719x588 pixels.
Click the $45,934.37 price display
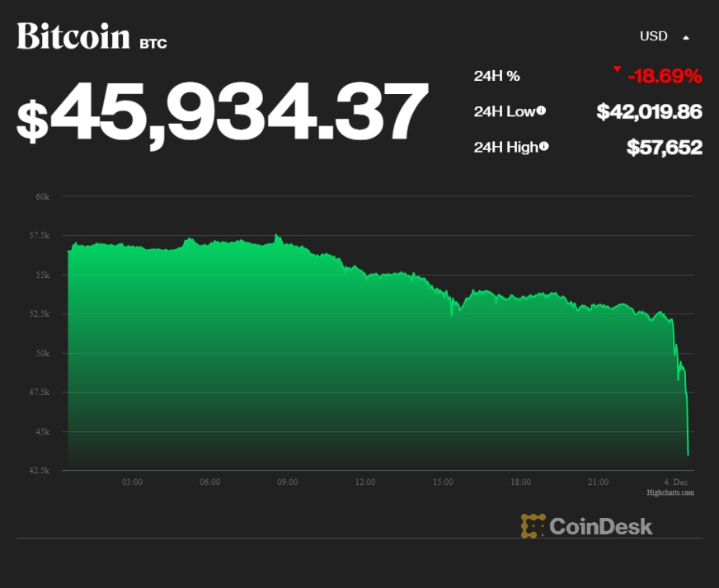pyautogui.click(x=223, y=112)
